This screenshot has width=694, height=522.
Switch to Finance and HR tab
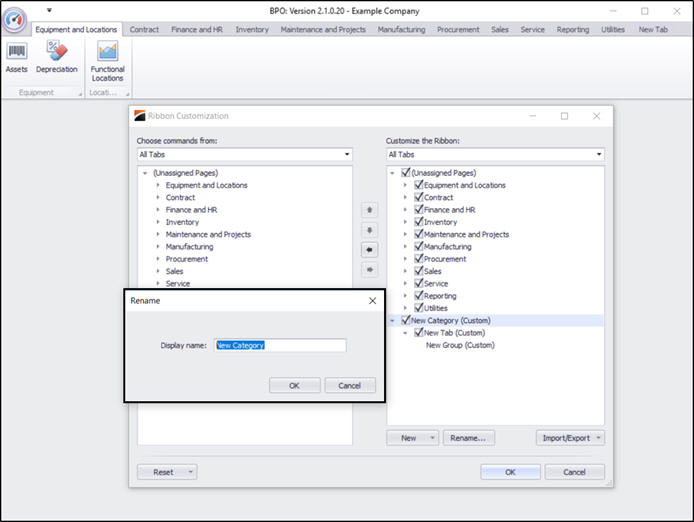197,30
